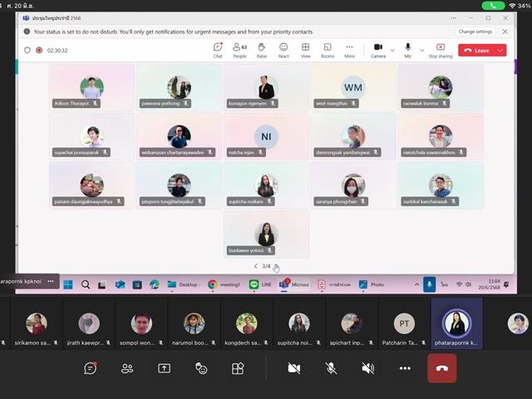Select bunlawee participant tile in bottom row
The width and height of the screenshot is (532, 399).
click(x=266, y=234)
